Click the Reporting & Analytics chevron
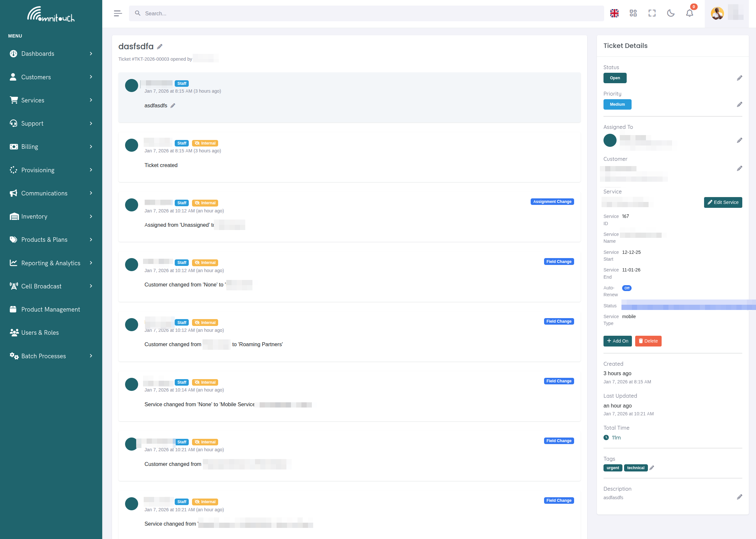Viewport: 756px width, 539px height. pos(91,263)
